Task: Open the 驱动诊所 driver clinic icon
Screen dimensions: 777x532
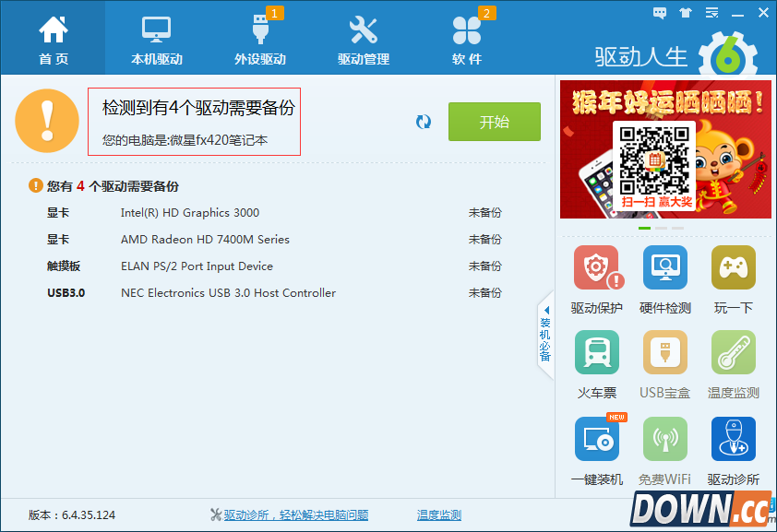Action: pos(733,439)
